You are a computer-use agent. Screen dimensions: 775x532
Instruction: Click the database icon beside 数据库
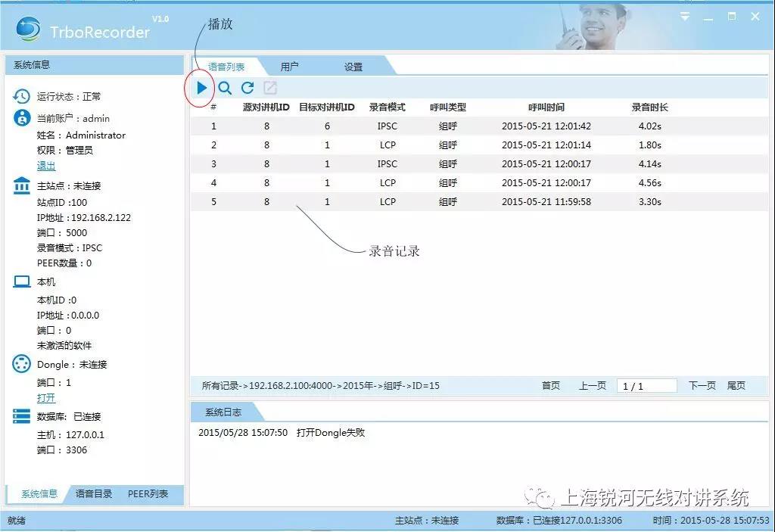(x=22, y=416)
